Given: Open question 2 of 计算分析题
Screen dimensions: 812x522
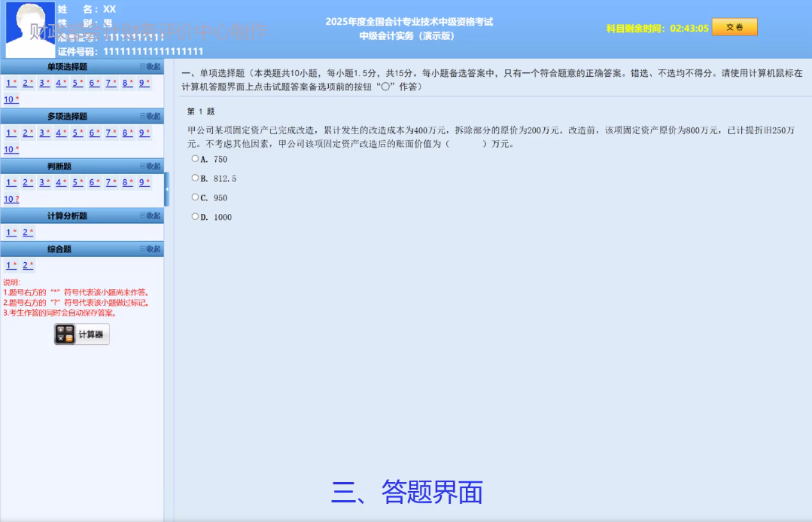Looking at the screenshot, I should [25, 232].
